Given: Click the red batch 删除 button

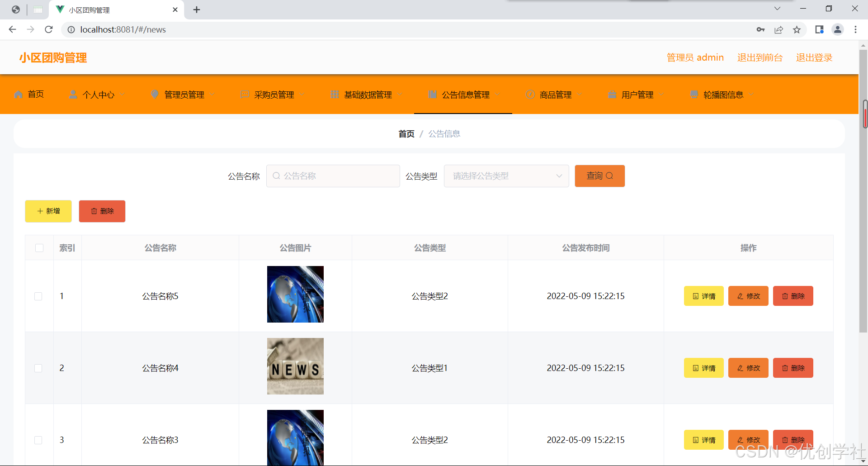Looking at the screenshot, I should [x=102, y=211].
